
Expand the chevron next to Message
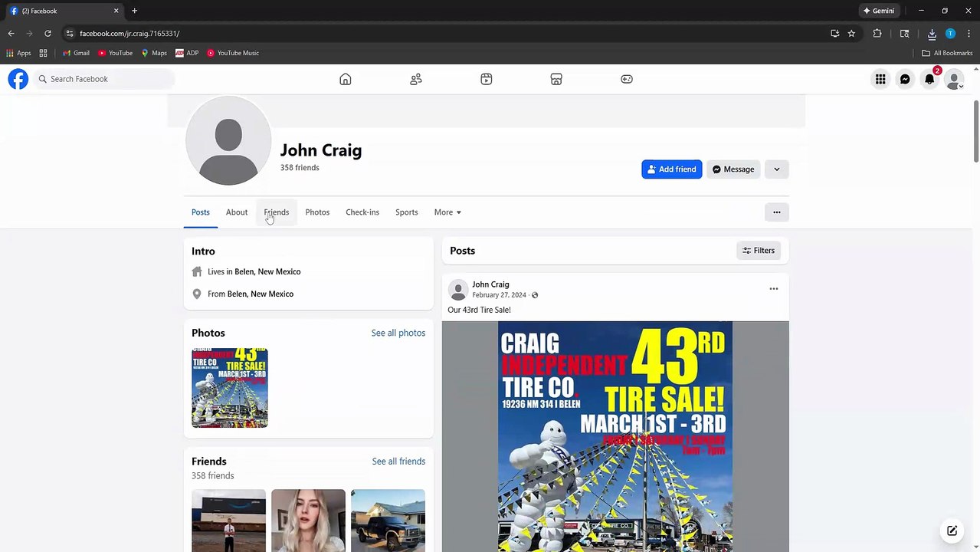pos(777,169)
